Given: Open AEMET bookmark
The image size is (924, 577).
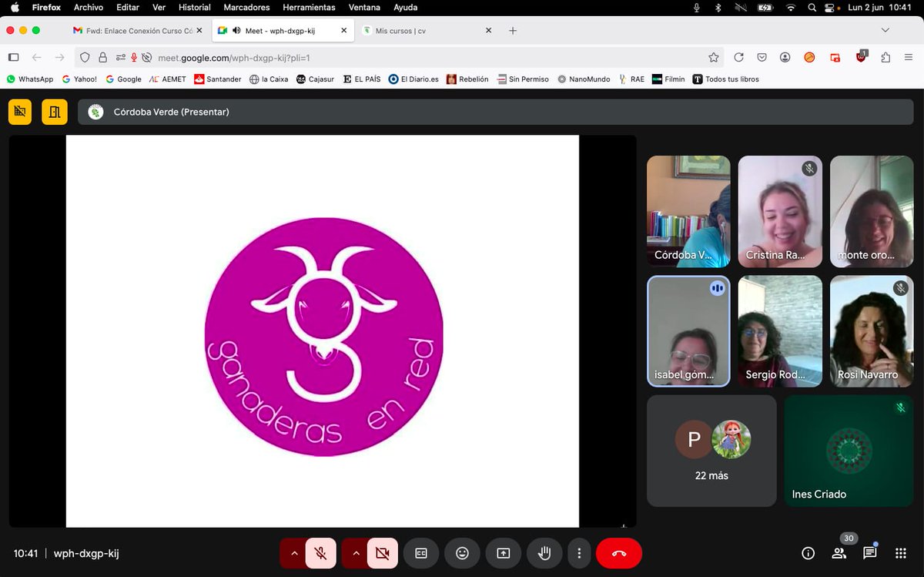Looking at the screenshot, I should pos(168,79).
